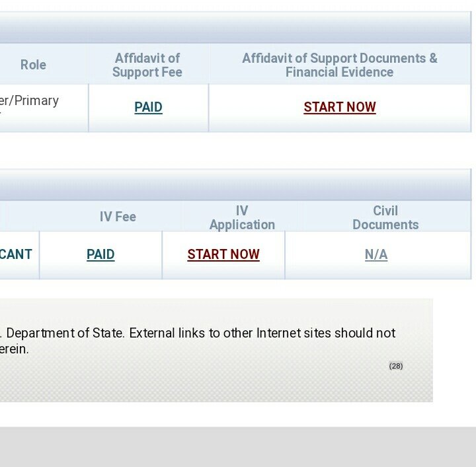The image size is (476, 467).
Task: Select the N/A link under Civil Documents
Action: pos(376,254)
